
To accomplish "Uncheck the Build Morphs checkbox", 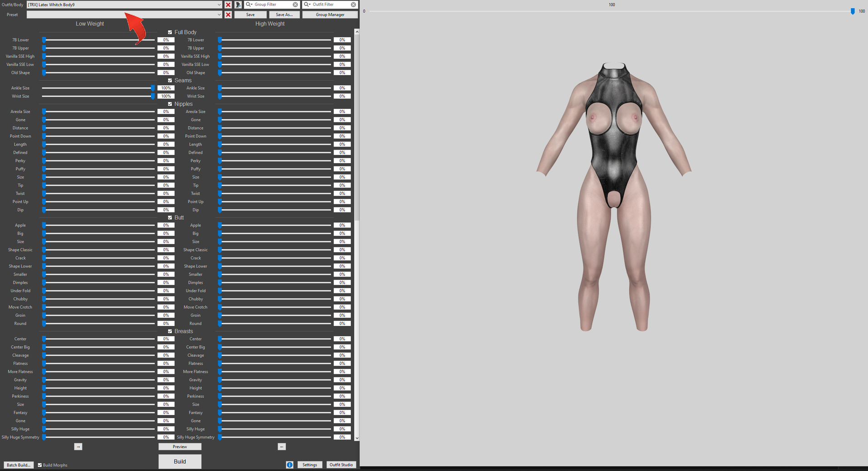I will [40, 465].
